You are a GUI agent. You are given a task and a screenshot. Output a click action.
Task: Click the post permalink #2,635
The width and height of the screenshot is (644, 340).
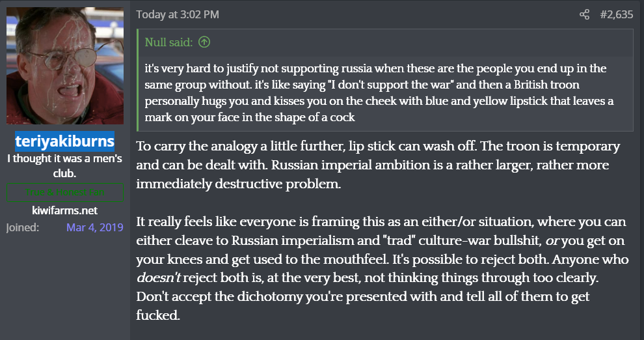click(x=615, y=14)
